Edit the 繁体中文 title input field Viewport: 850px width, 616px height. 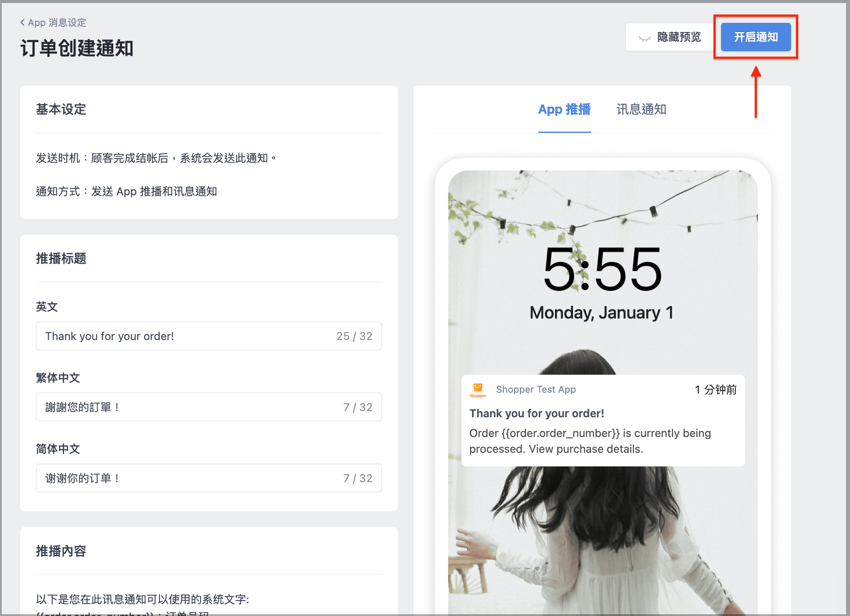tap(209, 407)
